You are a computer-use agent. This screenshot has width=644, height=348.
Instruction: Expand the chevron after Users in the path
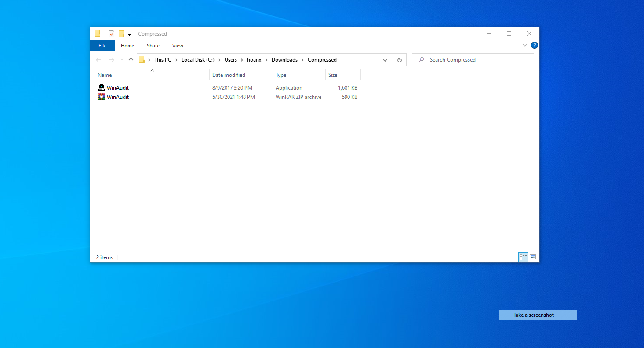(242, 60)
